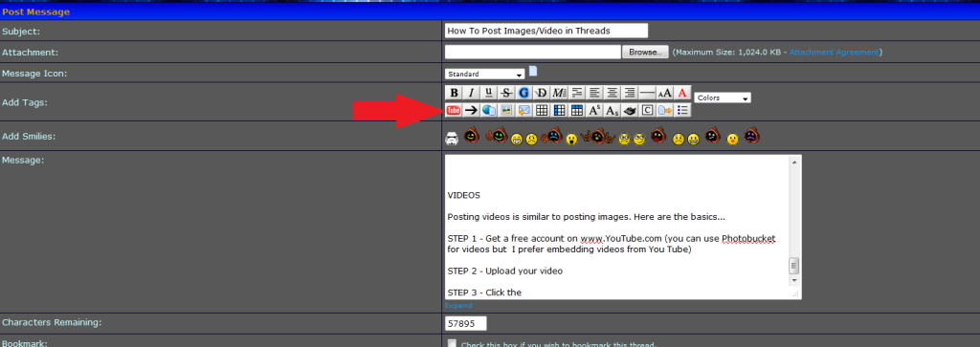Insert image tag button
This screenshot has width=980, height=347.
506,111
